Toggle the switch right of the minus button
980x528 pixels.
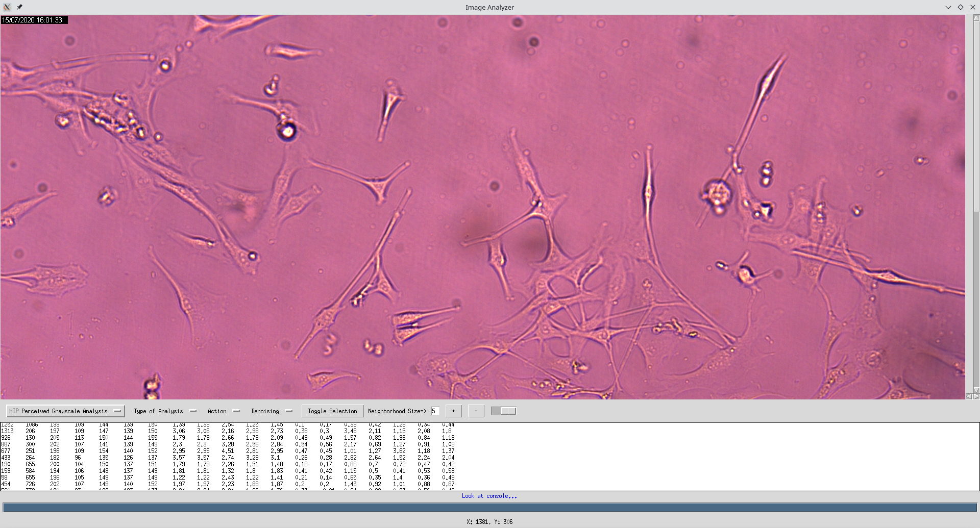503,411
